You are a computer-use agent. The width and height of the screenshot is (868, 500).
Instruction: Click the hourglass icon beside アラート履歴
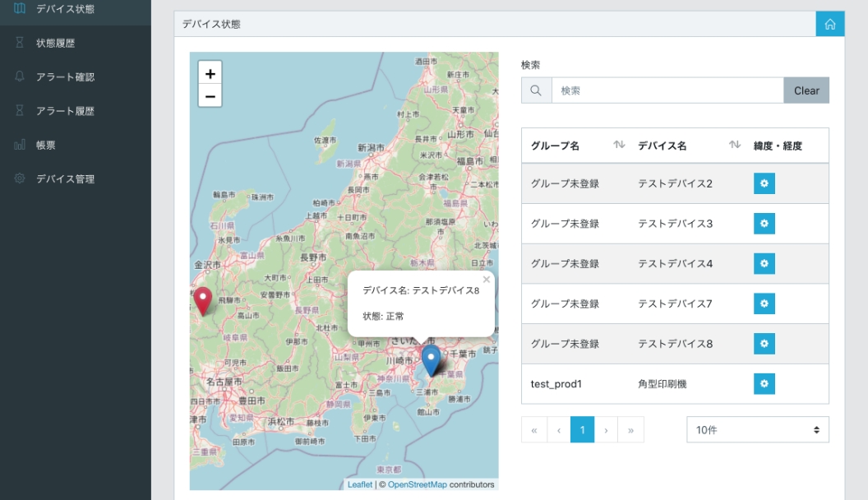pos(20,111)
